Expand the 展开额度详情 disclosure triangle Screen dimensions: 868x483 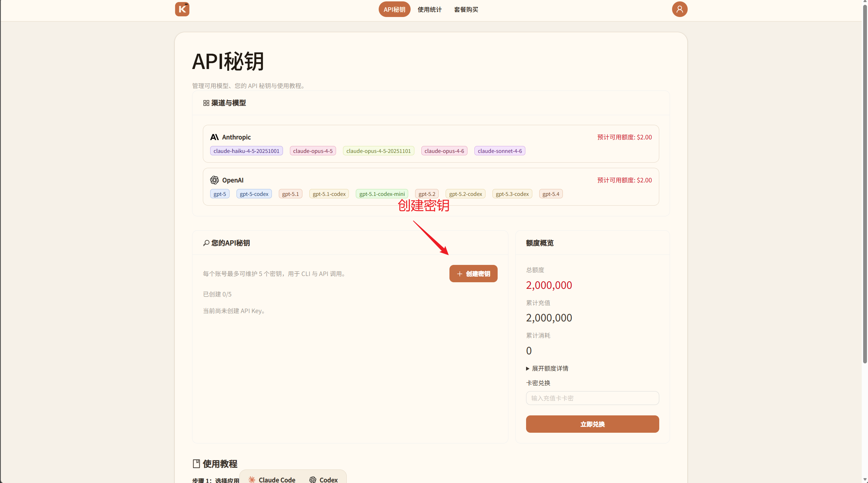(527, 369)
